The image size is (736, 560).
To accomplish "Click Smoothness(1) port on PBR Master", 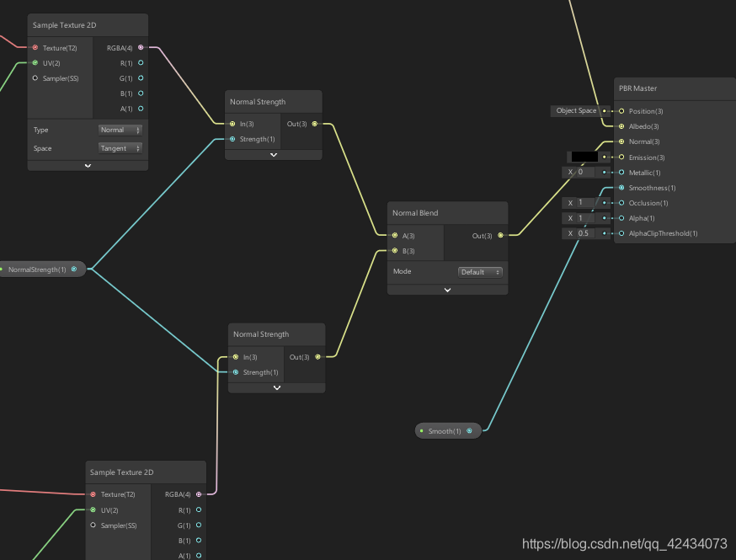I will (x=621, y=188).
